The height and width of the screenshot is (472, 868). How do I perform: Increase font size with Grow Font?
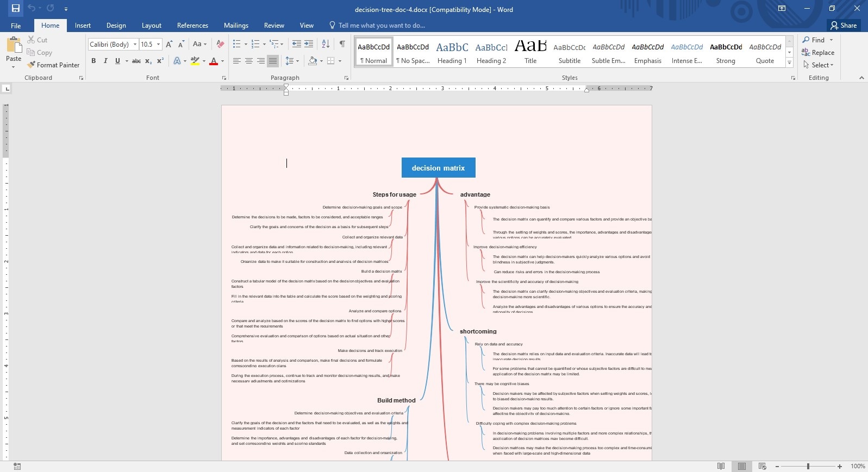(x=169, y=44)
